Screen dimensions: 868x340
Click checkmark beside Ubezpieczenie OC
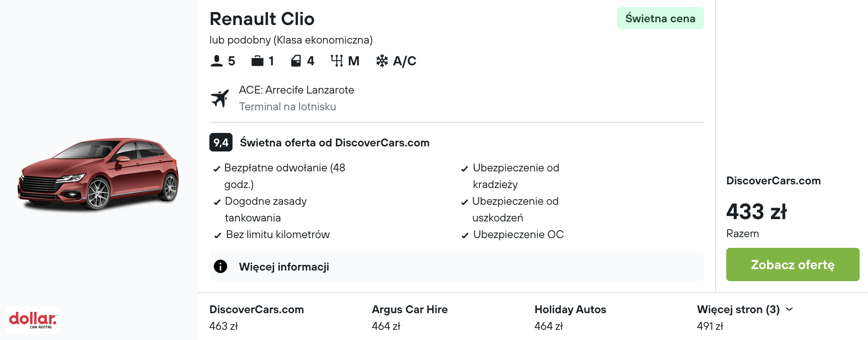465,235
